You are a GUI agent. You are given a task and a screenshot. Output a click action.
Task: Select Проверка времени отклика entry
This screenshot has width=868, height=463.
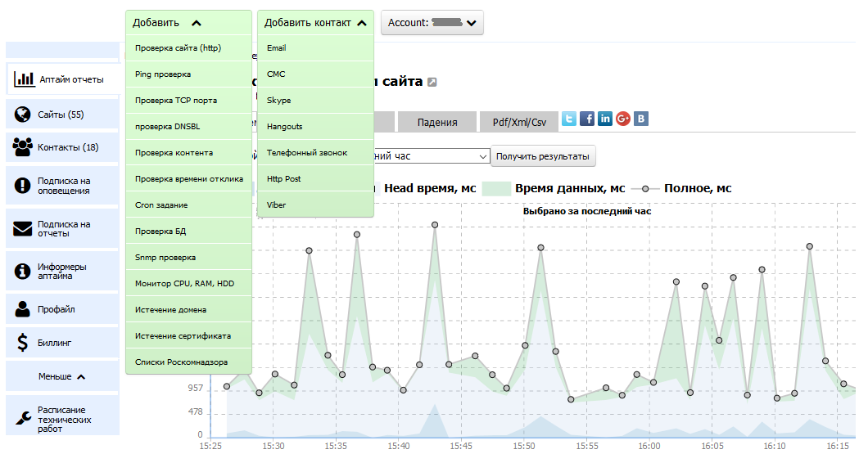tap(189, 178)
